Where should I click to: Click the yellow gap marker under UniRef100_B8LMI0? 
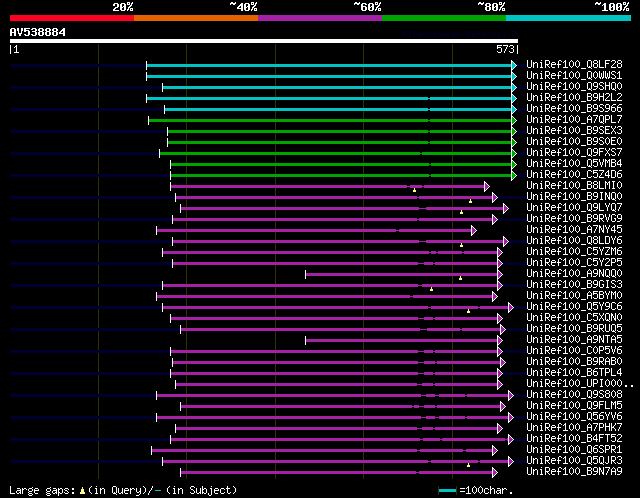[x=414, y=190]
